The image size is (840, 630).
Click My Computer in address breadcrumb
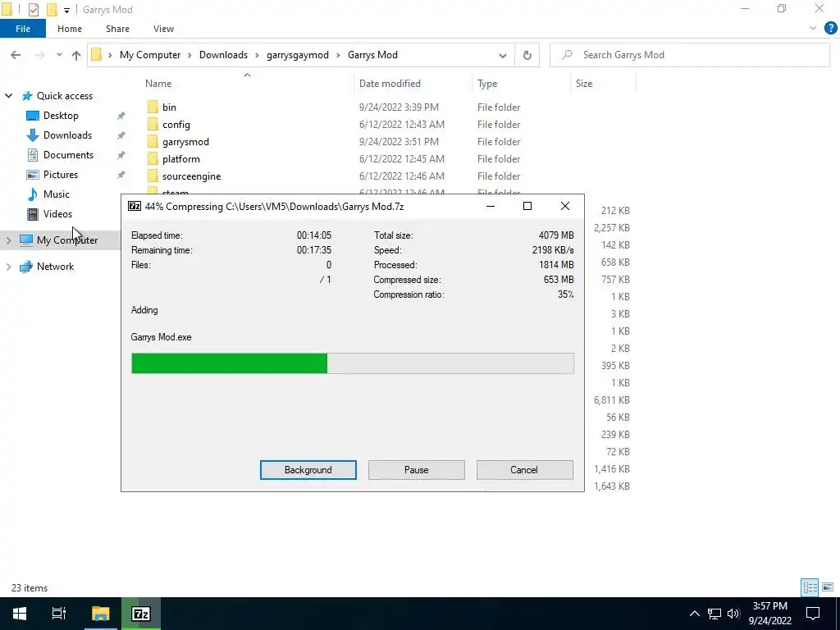click(x=150, y=55)
